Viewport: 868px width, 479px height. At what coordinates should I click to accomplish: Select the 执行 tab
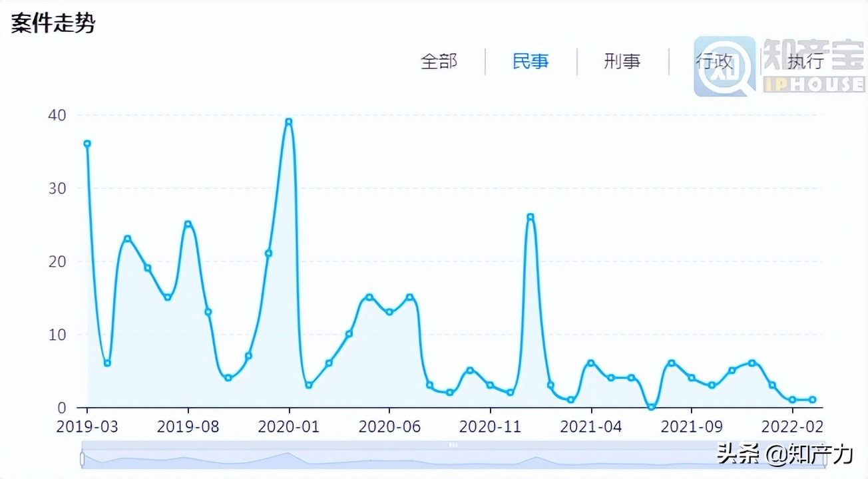(806, 62)
